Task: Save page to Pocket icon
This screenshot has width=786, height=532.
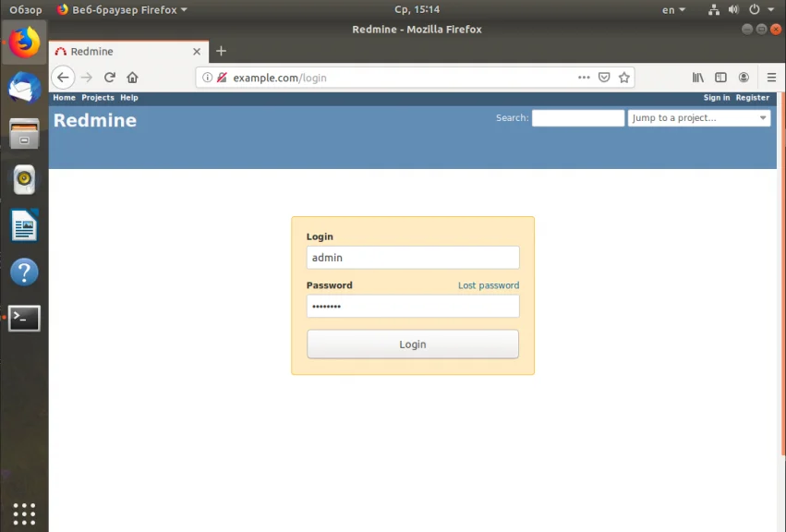Action: 604,78
